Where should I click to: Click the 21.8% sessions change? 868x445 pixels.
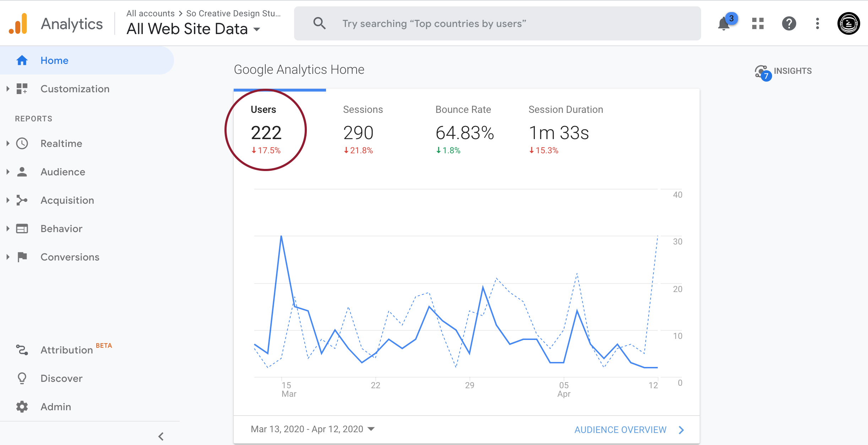click(x=358, y=150)
